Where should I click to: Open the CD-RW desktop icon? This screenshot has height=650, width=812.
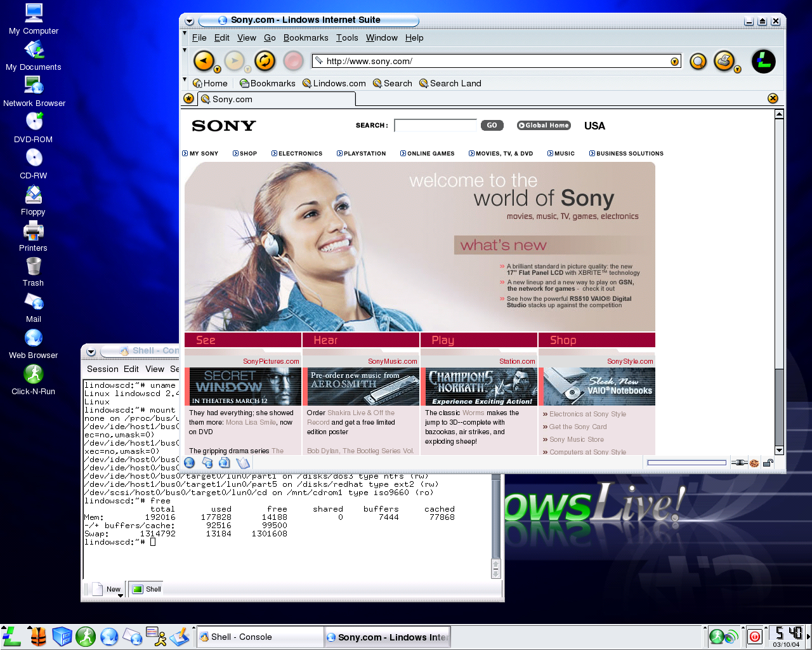34,164
